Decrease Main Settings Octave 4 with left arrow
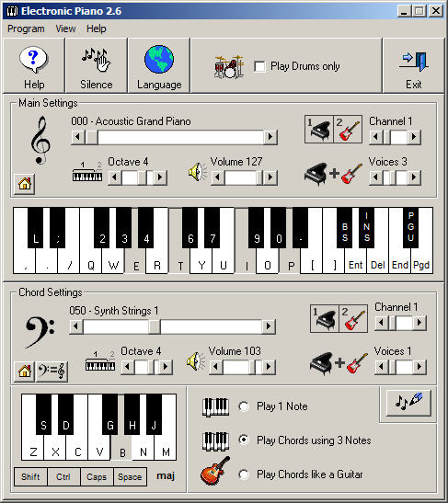 pos(114,177)
